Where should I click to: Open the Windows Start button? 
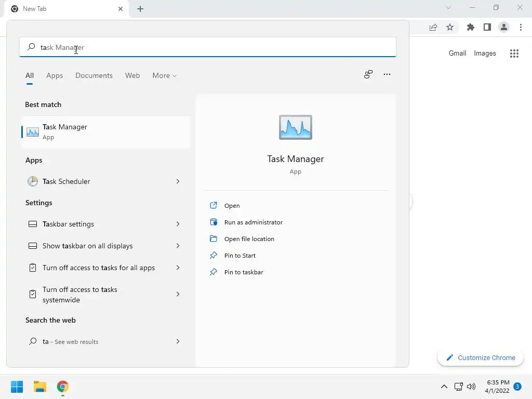click(17, 387)
